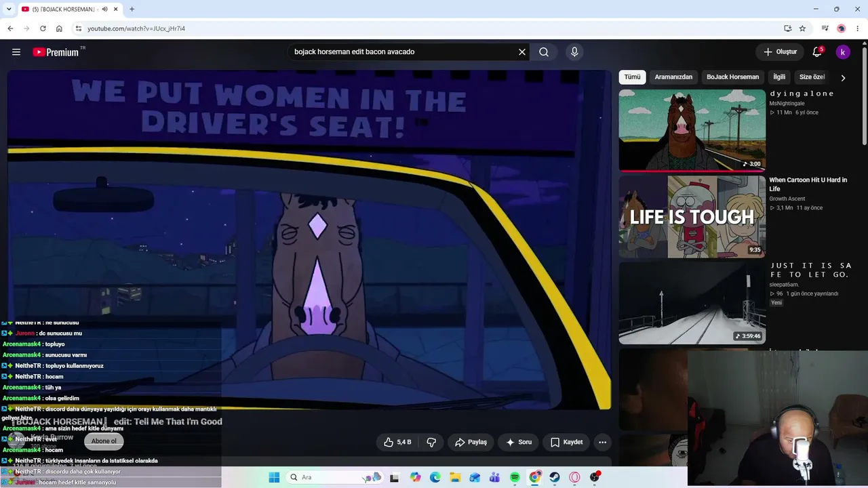
Task: Open the YouTube hamburger guide menu
Action: point(16,52)
